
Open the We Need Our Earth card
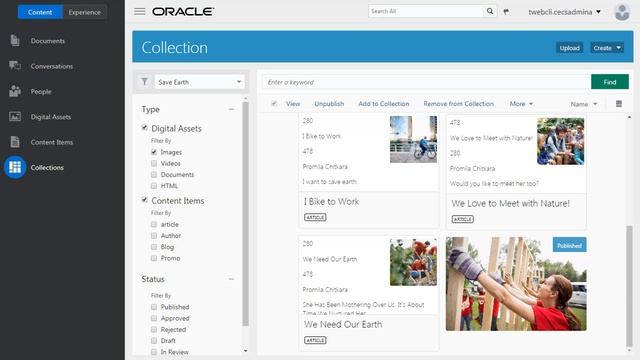tap(369, 293)
